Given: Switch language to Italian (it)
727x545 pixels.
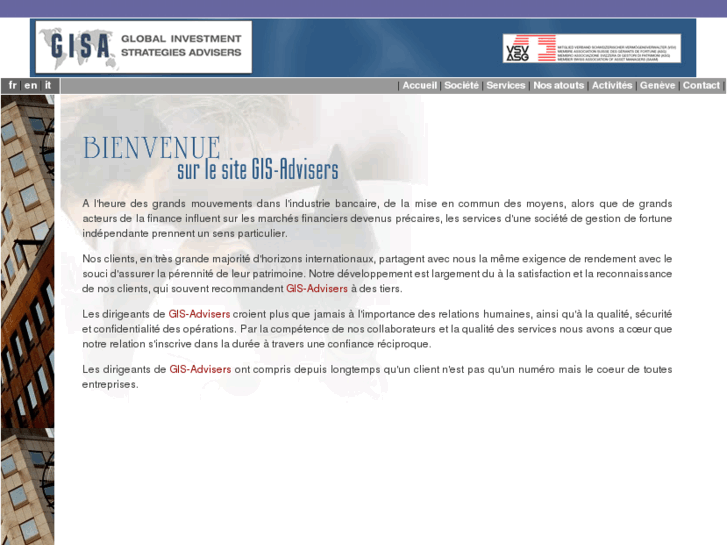Looking at the screenshot, I should click(x=48, y=85).
